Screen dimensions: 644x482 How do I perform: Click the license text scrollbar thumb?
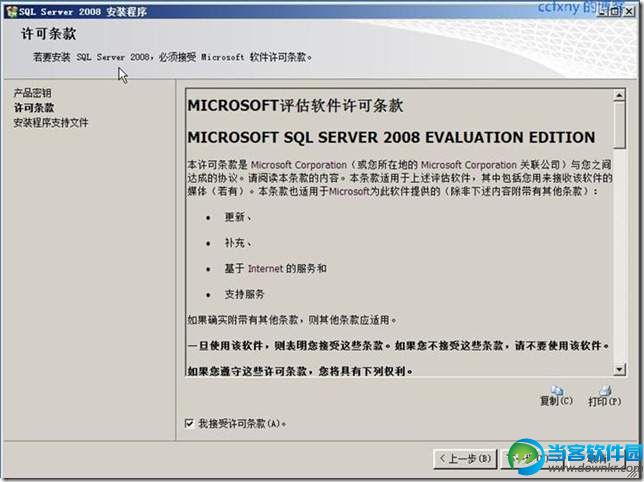point(619,125)
